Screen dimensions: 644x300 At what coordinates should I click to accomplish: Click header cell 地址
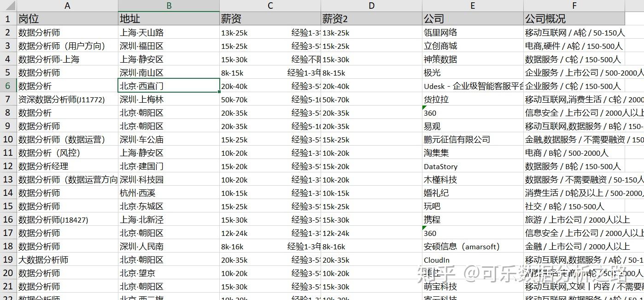point(169,19)
